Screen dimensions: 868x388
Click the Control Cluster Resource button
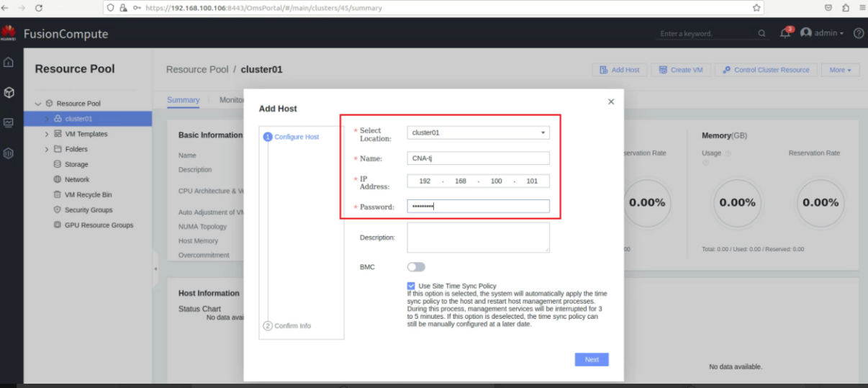766,70
